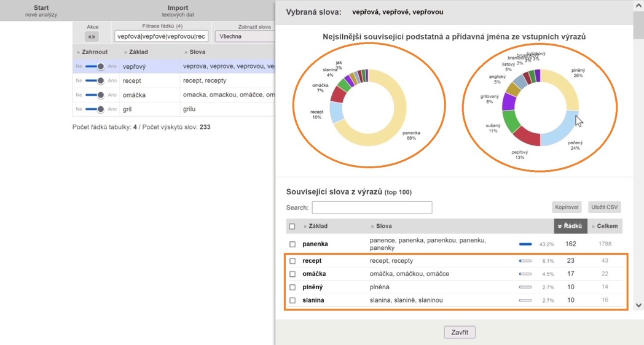Click the scrollbar down arrow in the dialog
Viewport: 644px width, 345px height.
tap(638, 305)
